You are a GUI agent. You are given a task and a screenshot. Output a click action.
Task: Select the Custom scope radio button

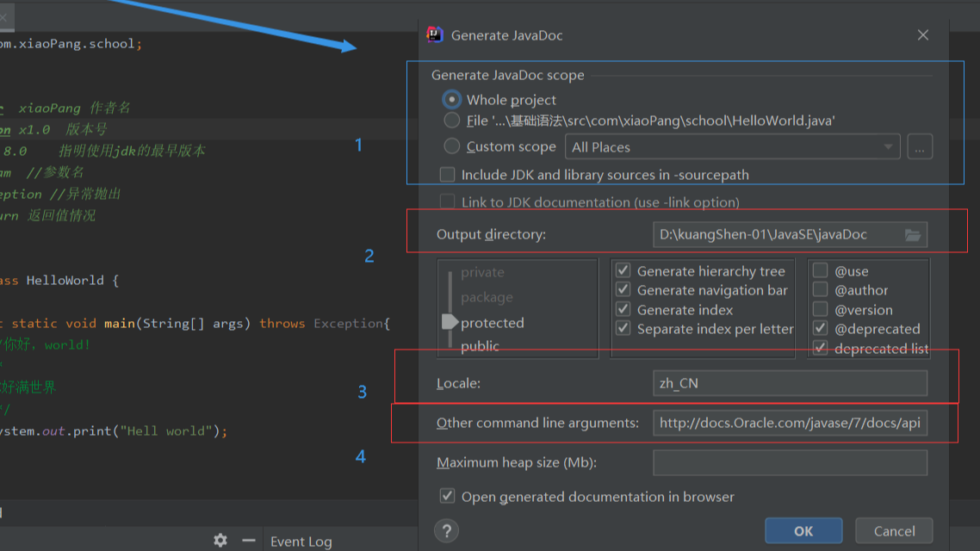(452, 146)
